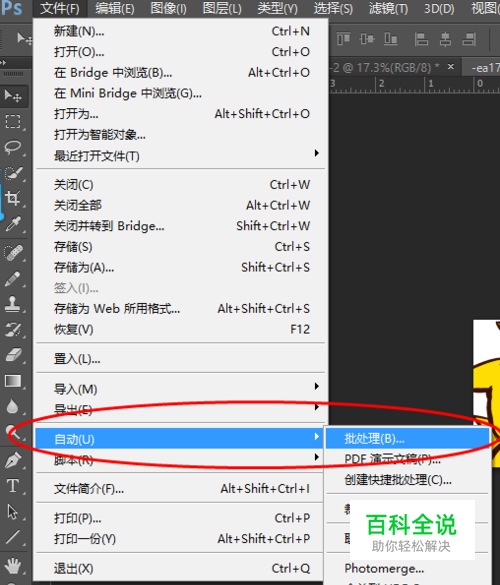Open the 图层(L) menu
The image size is (500, 585).
tap(222, 8)
